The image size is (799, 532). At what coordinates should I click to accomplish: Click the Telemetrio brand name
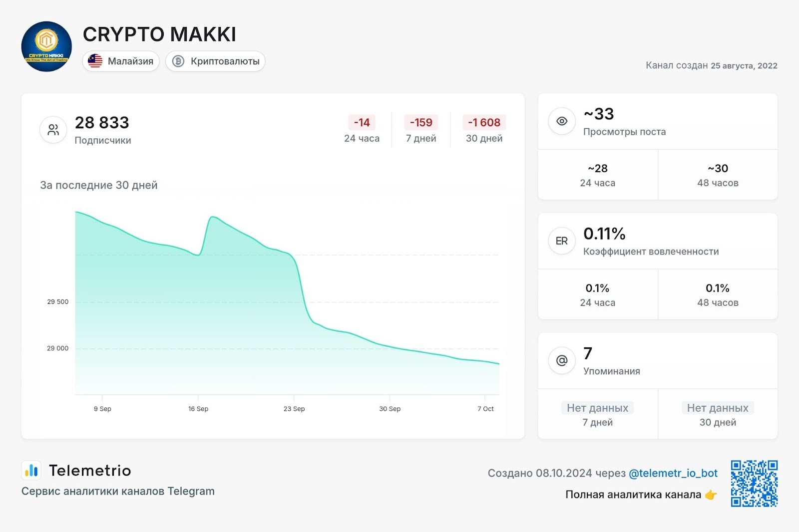[x=90, y=470]
